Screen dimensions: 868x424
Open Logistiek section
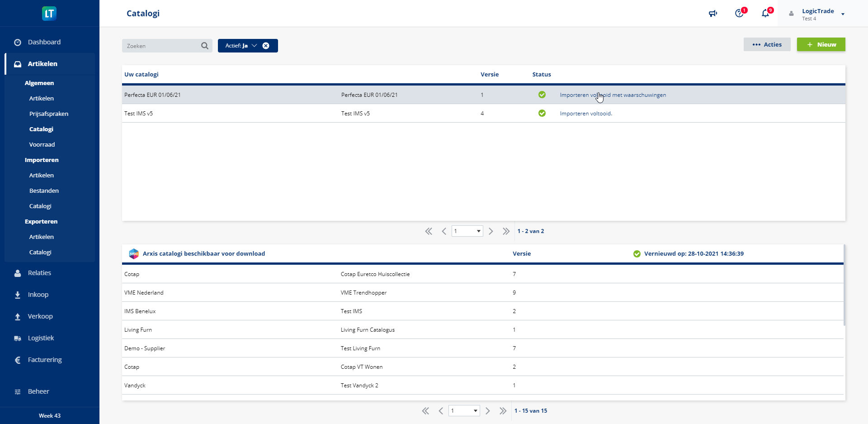pos(41,338)
